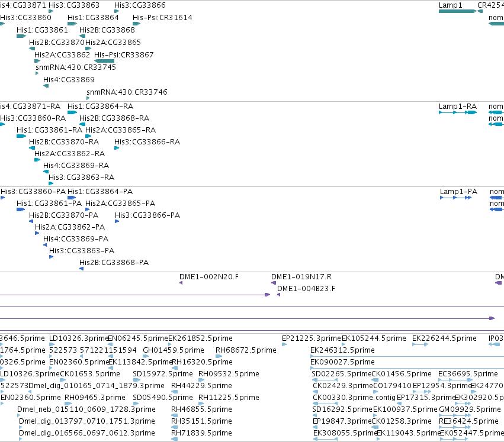This screenshot has width=504, height=442.
Task: Select protein label His2B:CG33868-PA
Action: [114, 263]
